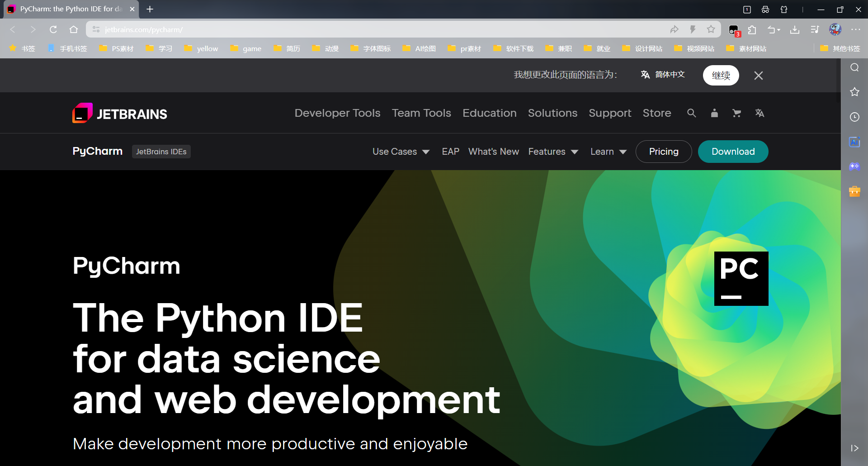
Task: Open the sidebar game controller icon
Action: coord(854,166)
